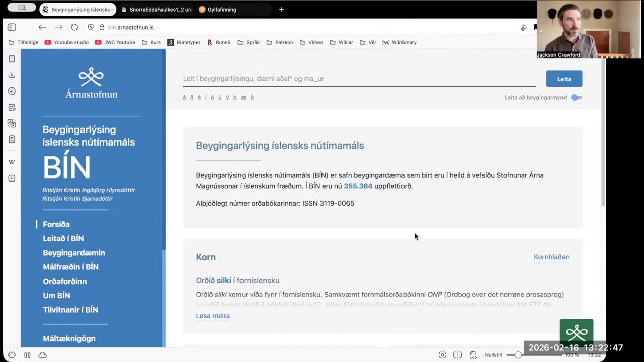Enable the Leita að beygingarmynd switch
Viewport: 644px width, 362px height.
point(577,98)
